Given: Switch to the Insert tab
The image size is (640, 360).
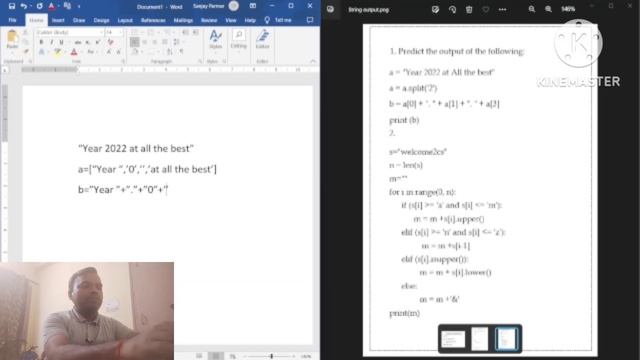Looking at the screenshot, I should pos(58,20).
